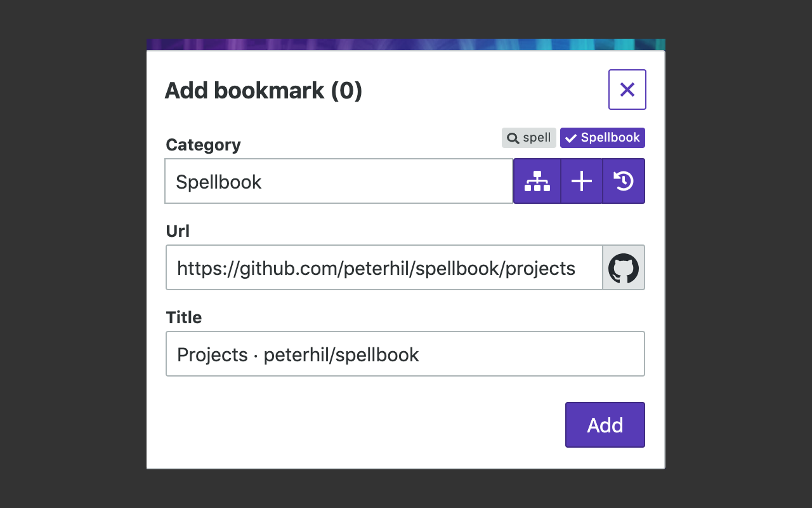Show recent categories with history icon

pyautogui.click(x=624, y=181)
